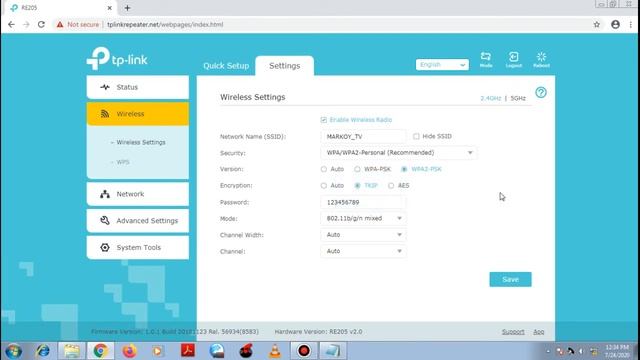Screen dimensions: 640x360
Task: Switch to the 5GHz band link
Action: point(518,98)
